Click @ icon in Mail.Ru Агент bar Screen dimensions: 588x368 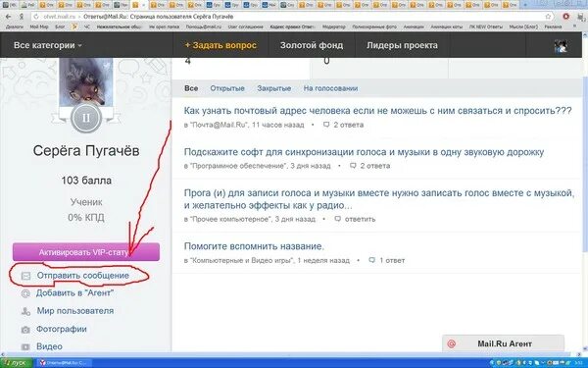[x=452, y=344]
